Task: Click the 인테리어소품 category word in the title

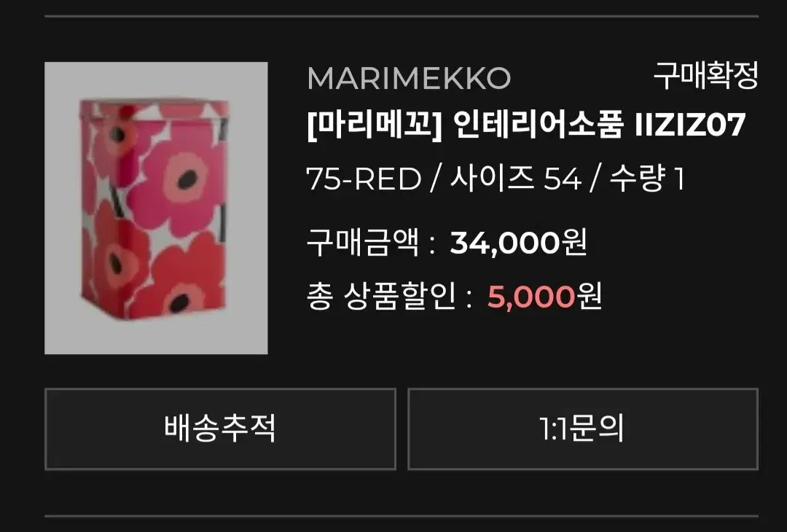Action: coord(537,125)
